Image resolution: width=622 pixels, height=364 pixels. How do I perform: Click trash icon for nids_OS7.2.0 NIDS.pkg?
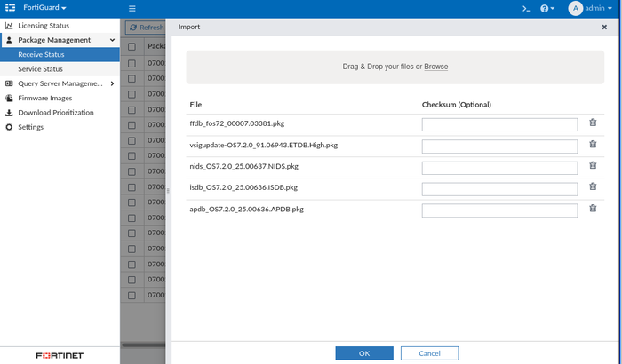593,166
